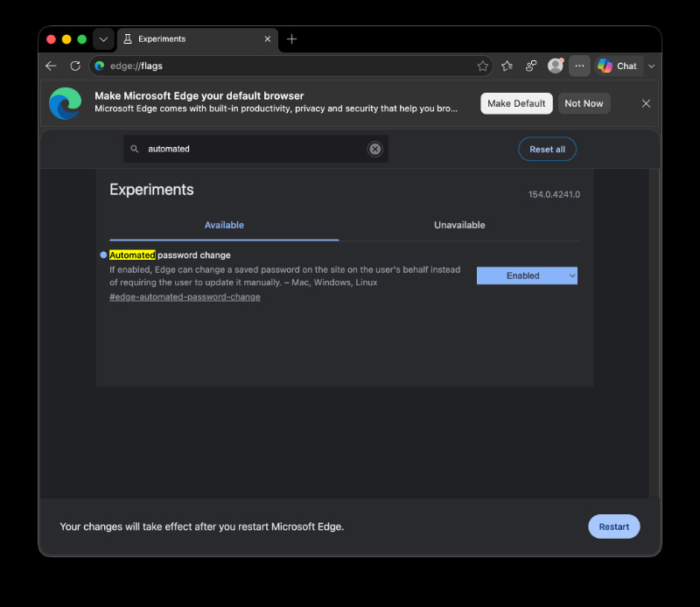Open the Enabled dropdown for Automated password change
700x607 pixels.
click(527, 276)
